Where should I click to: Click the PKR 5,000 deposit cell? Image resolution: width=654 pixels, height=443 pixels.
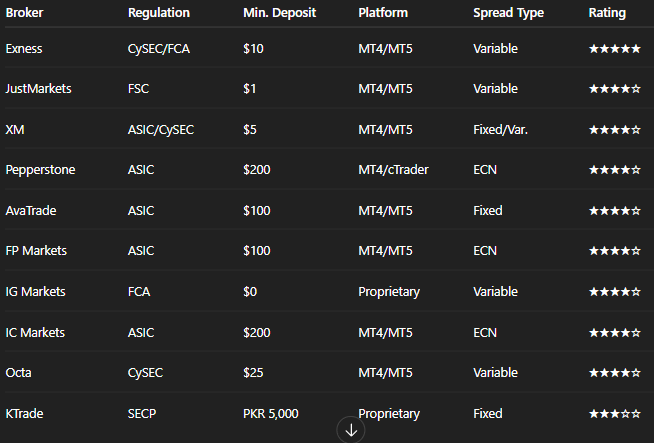point(271,414)
